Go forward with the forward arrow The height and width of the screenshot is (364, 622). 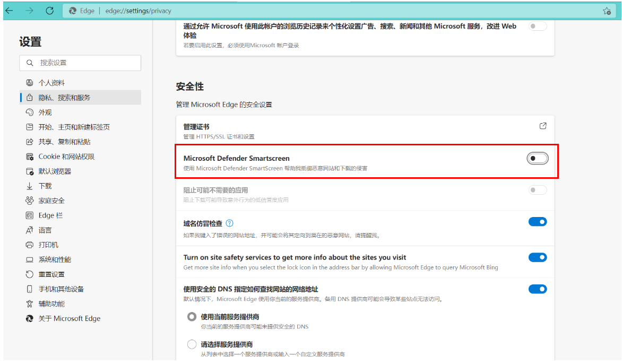pos(29,11)
